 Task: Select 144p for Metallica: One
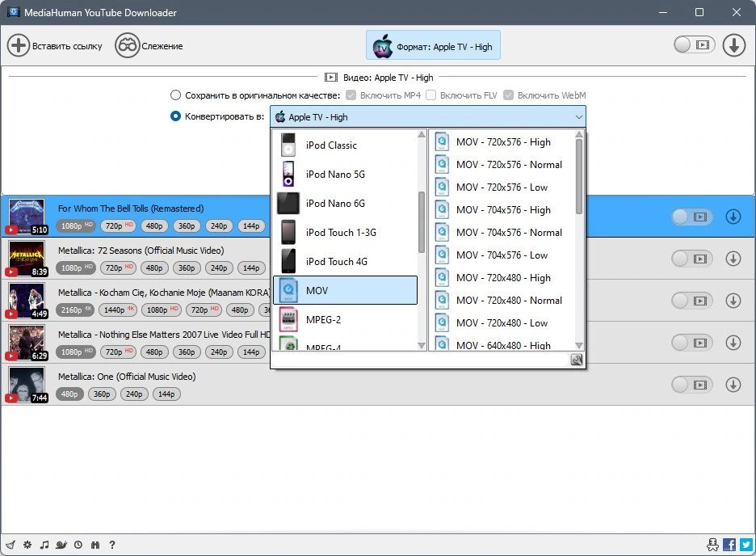point(166,394)
